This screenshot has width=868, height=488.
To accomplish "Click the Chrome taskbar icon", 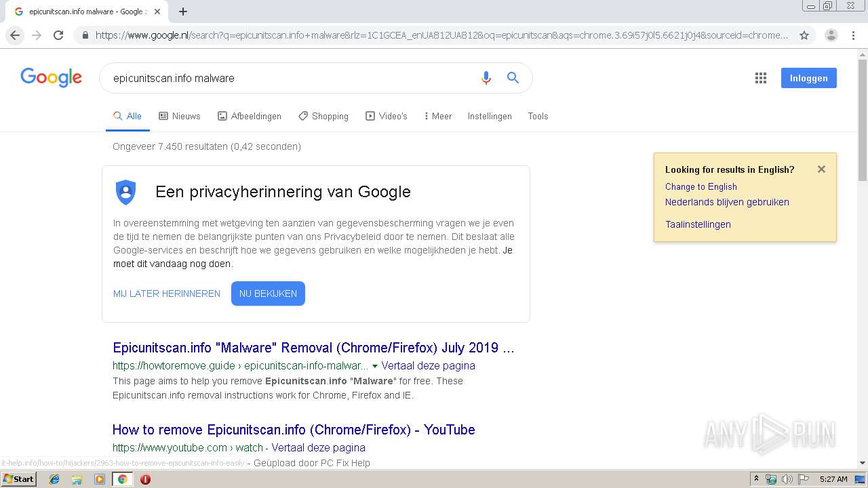I will [122, 479].
